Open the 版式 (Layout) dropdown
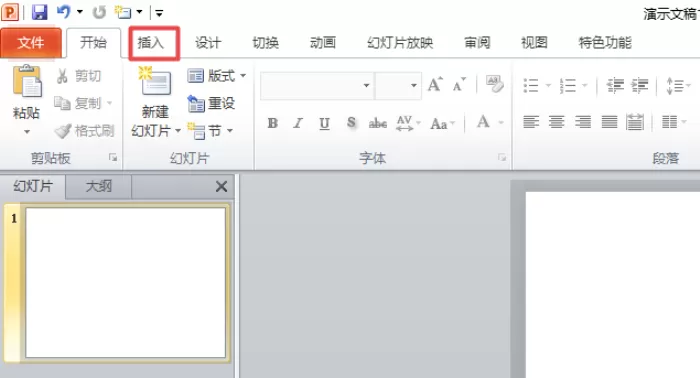This screenshot has height=378, width=700. click(x=217, y=76)
